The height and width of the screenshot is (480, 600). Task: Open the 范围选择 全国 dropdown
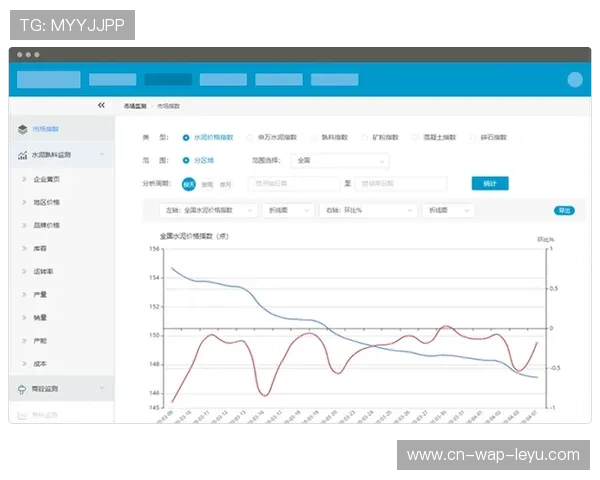339,160
